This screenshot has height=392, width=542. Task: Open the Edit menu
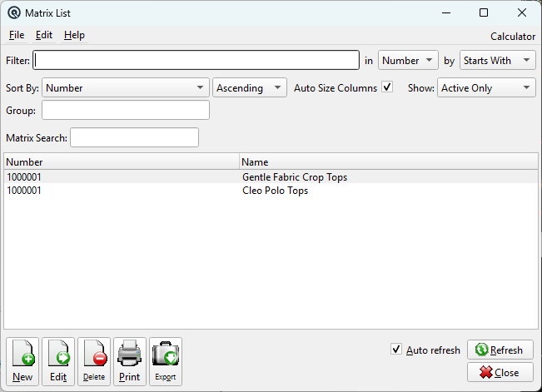click(x=44, y=35)
